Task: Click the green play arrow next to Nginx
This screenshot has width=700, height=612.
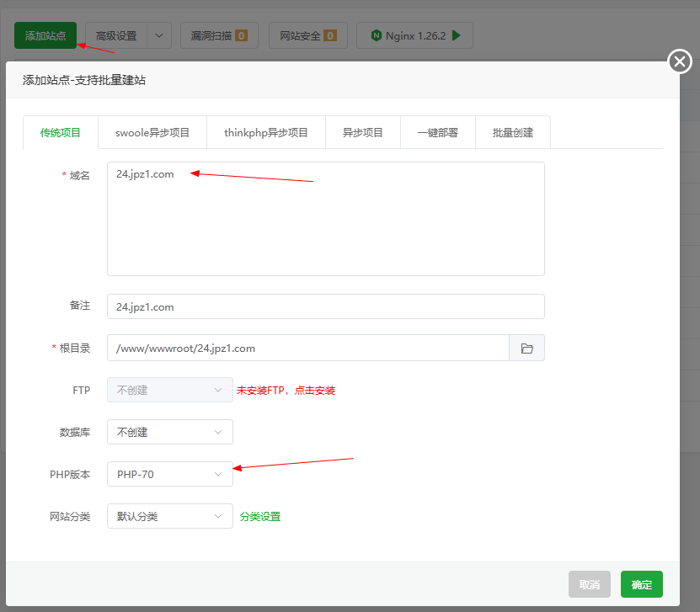Action: click(x=457, y=35)
